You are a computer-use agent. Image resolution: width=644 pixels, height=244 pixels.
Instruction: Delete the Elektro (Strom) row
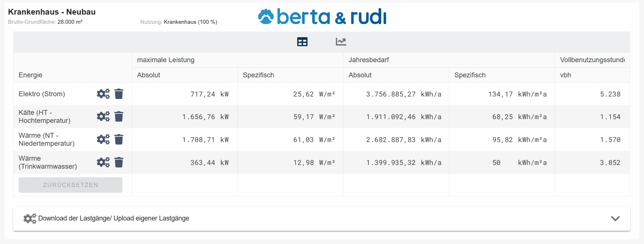119,94
